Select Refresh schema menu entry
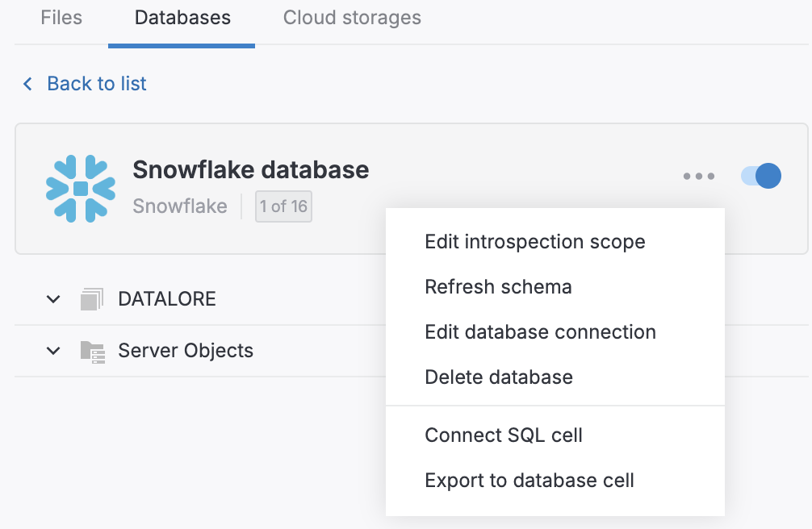Screen dimensions: 812x529 [x=498, y=287]
